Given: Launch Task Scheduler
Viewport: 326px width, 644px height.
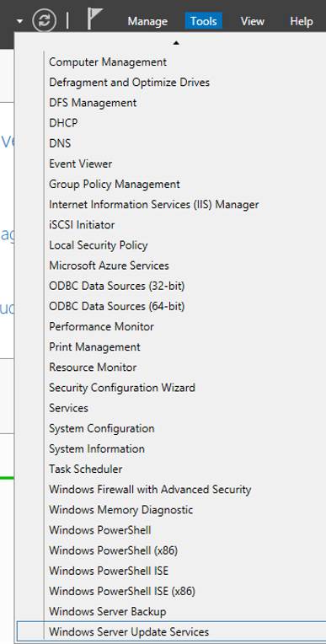Looking at the screenshot, I should click(x=85, y=469).
